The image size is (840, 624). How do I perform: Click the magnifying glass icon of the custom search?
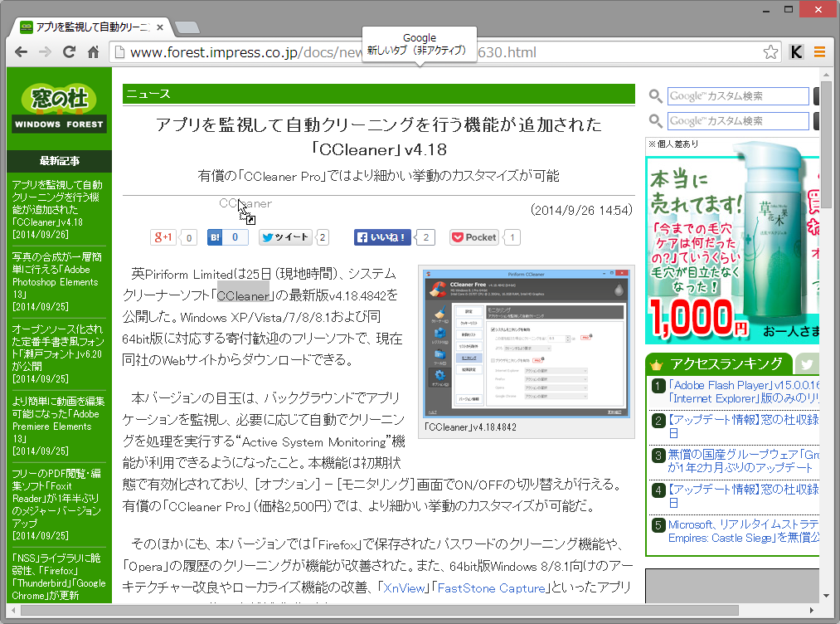[655, 95]
